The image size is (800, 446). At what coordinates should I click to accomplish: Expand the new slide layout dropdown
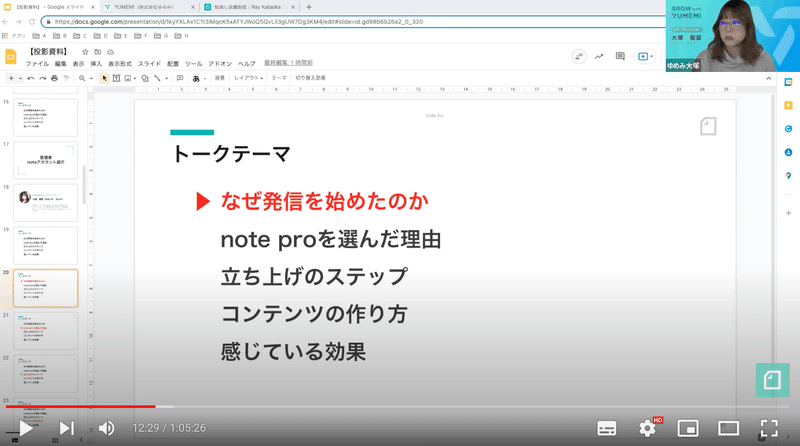(x=20, y=79)
